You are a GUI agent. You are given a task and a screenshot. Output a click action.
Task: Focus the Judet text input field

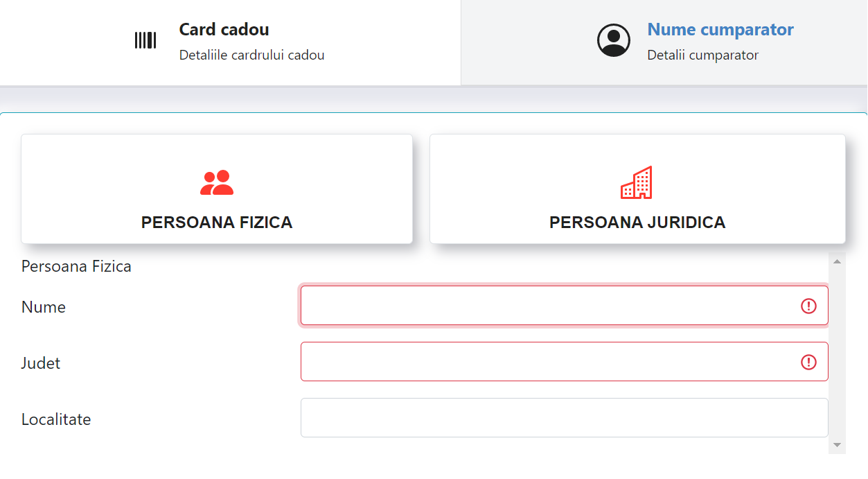point(565,361)
